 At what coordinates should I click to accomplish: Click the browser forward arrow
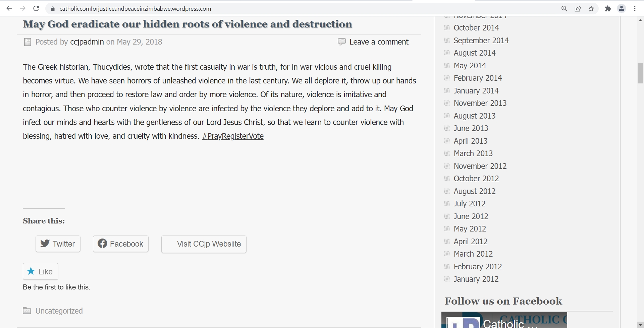(x=22, y=9)
